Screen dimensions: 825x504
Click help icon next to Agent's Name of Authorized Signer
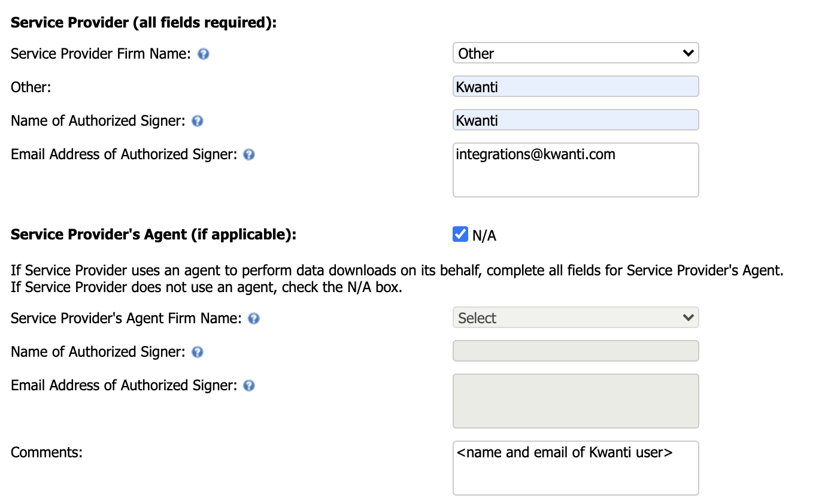tap(198, 352)
